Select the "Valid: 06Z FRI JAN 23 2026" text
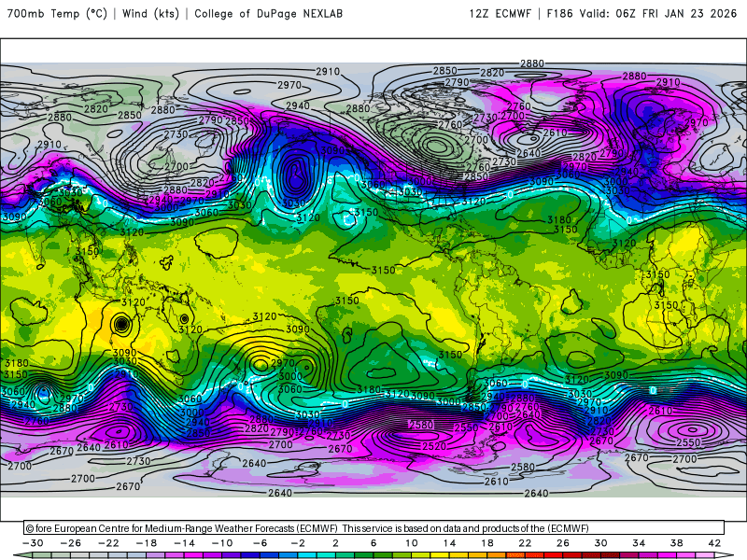The height and width of the screenshot is (560, 747). 658,13
